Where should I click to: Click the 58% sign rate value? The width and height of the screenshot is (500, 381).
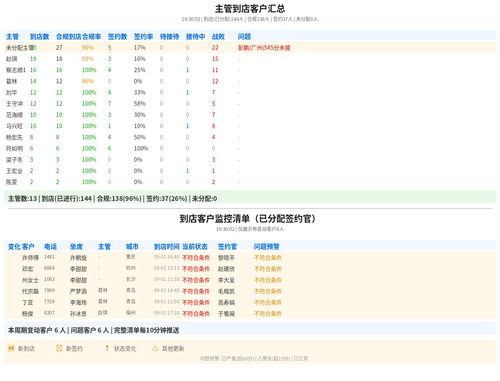(x=140, y=104)
